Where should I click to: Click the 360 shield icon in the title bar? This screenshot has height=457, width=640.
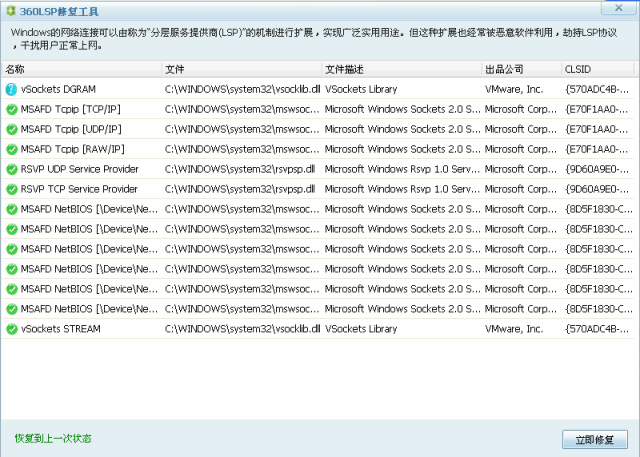pos(11,11)
